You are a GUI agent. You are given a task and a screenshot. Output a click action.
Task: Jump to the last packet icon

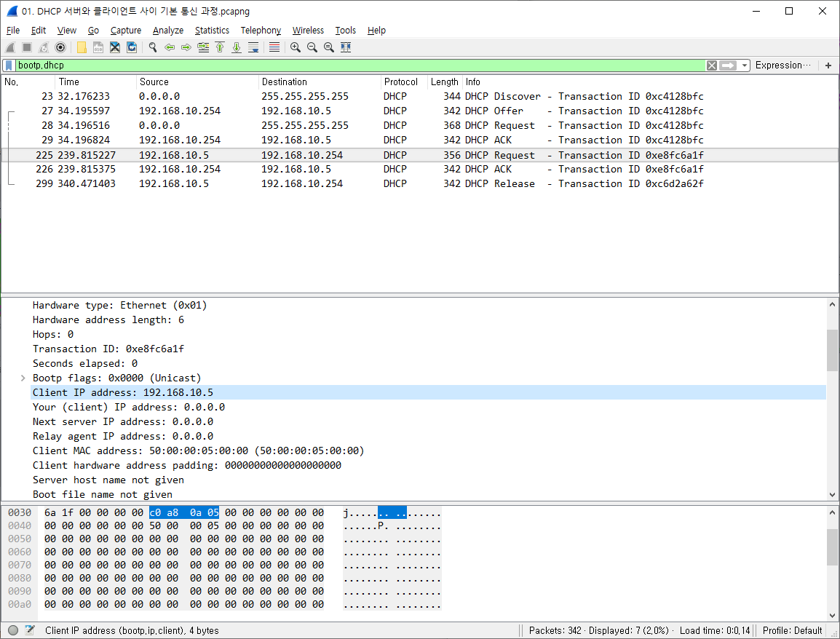pyautogui.click(x=237, y=48)
